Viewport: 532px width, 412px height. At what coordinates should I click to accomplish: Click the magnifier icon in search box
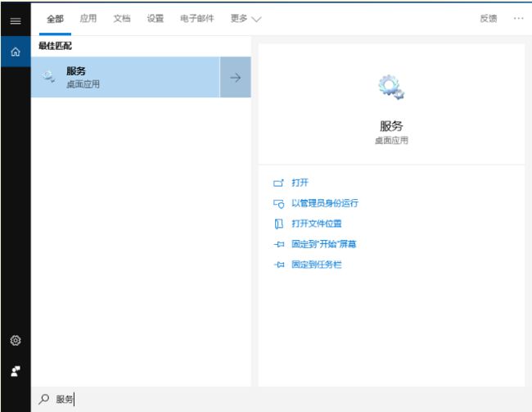tap(43, 399)
